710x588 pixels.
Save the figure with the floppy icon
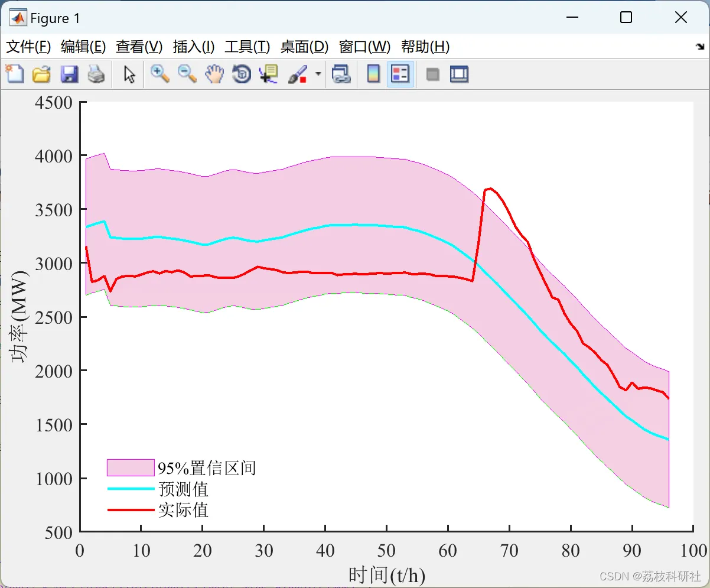pos(69,74)
